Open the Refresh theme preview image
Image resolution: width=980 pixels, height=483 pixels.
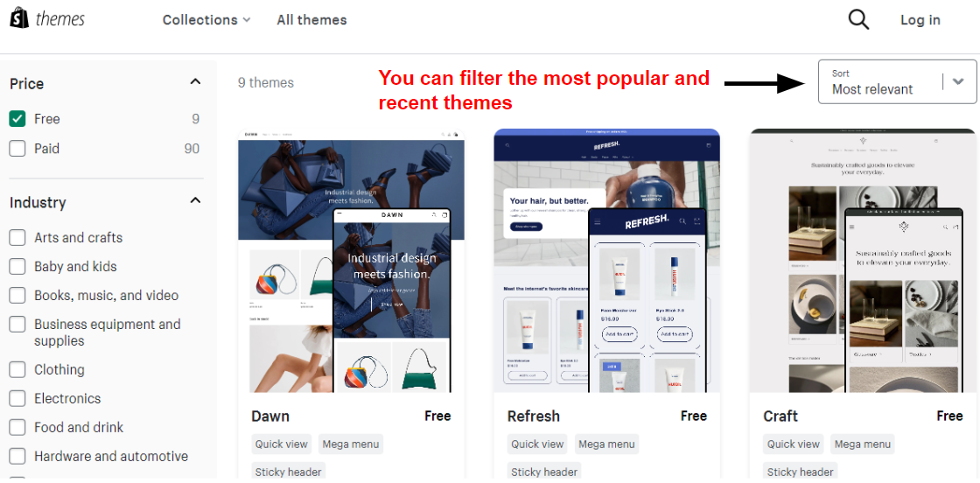coord(607,261)
